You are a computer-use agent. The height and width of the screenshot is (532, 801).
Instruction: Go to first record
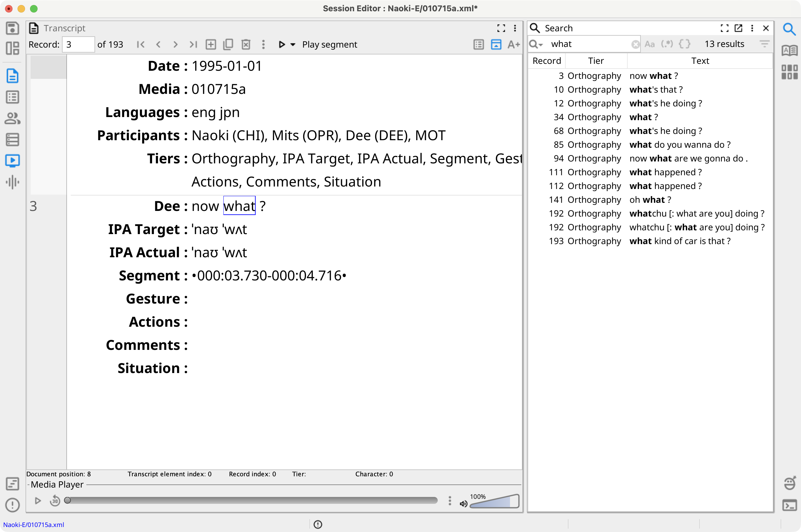coord(140,44)
